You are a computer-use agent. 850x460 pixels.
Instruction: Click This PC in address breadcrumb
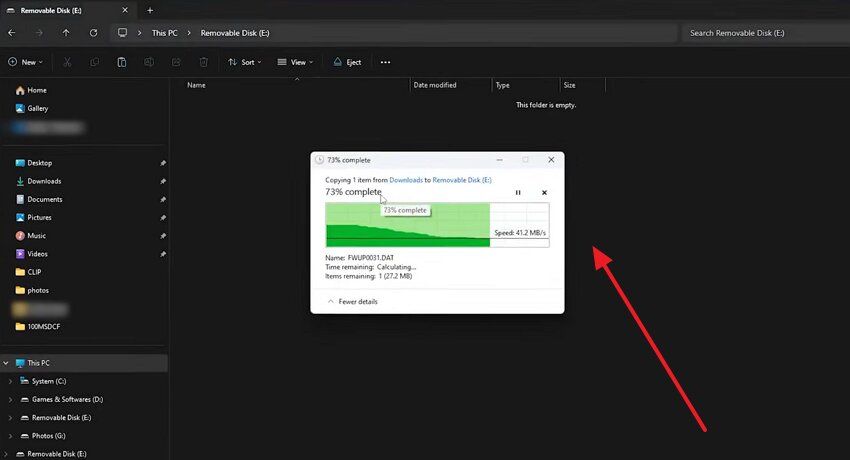point(164,33)
